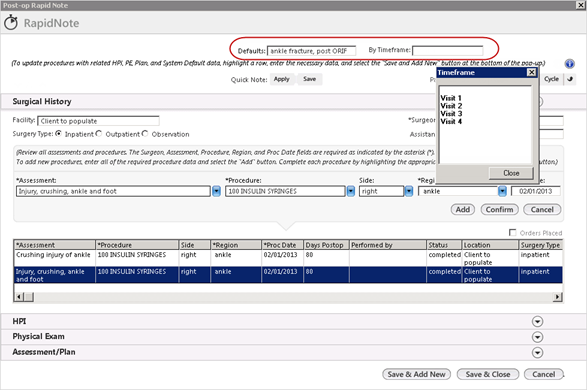The width and height of the screenshot is (587, 390).
Task: Click the Assessment text field
Action: (x=113, y=191)
